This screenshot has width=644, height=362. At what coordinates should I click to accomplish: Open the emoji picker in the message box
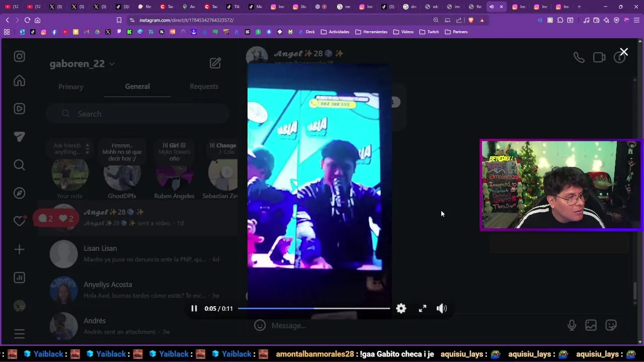point(260,325)
